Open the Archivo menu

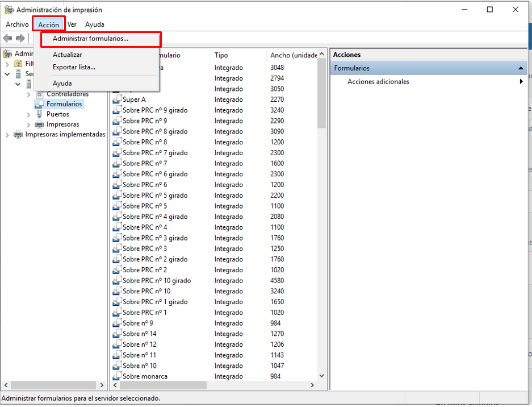click(17, 24)
